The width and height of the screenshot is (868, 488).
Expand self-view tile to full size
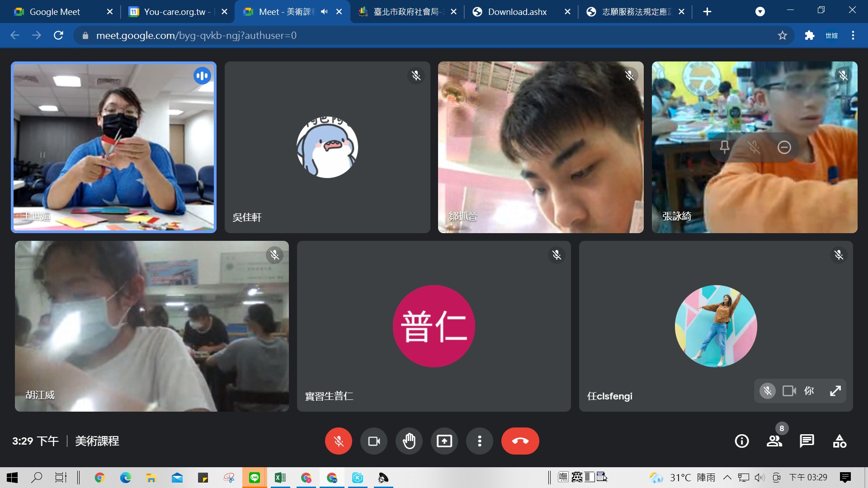click(835, 391)
